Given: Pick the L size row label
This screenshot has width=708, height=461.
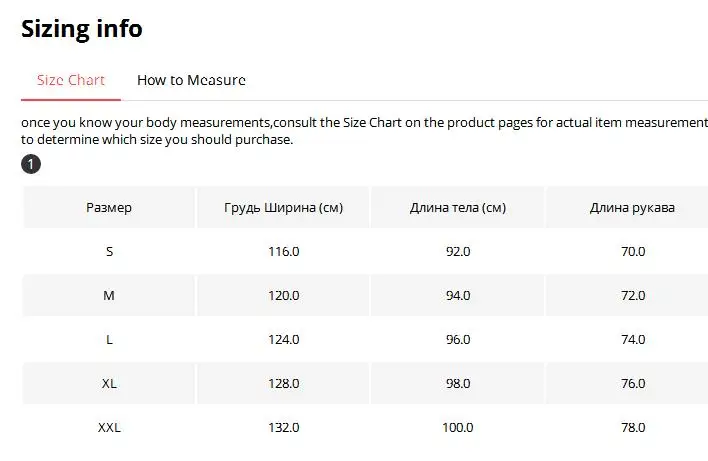Looking at the screenshot, I should (109, 340).
